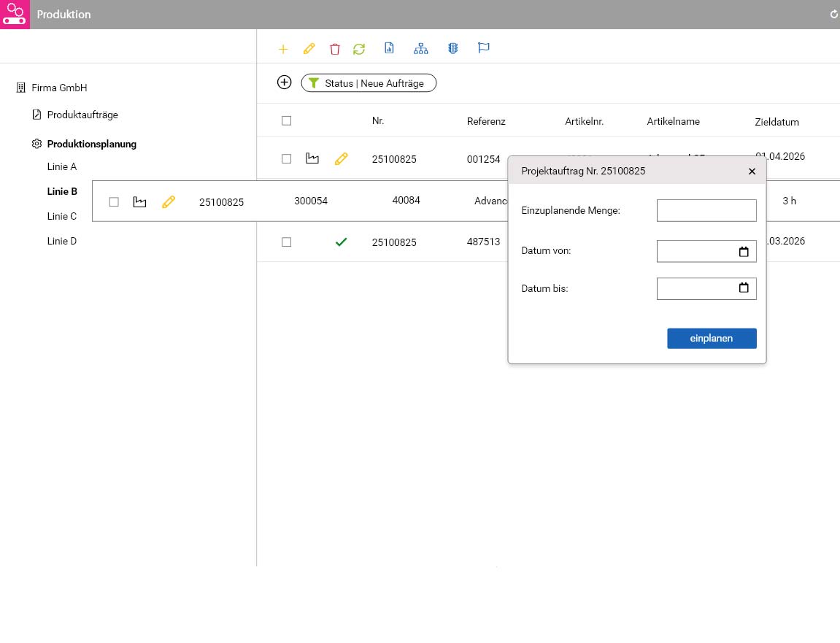Screen dimensions: 840x643
Task: Open the blue document report icon
Action: pos(390,48)
